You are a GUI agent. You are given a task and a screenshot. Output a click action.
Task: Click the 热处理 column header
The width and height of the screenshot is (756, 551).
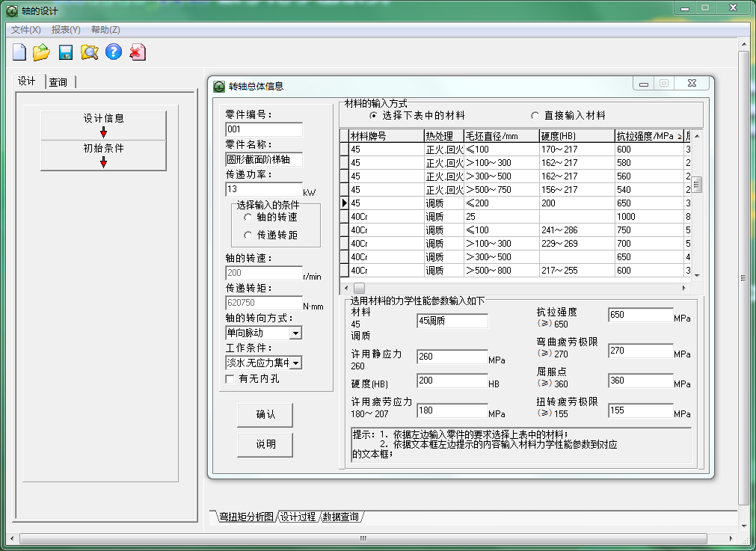(x=443, y=136)
